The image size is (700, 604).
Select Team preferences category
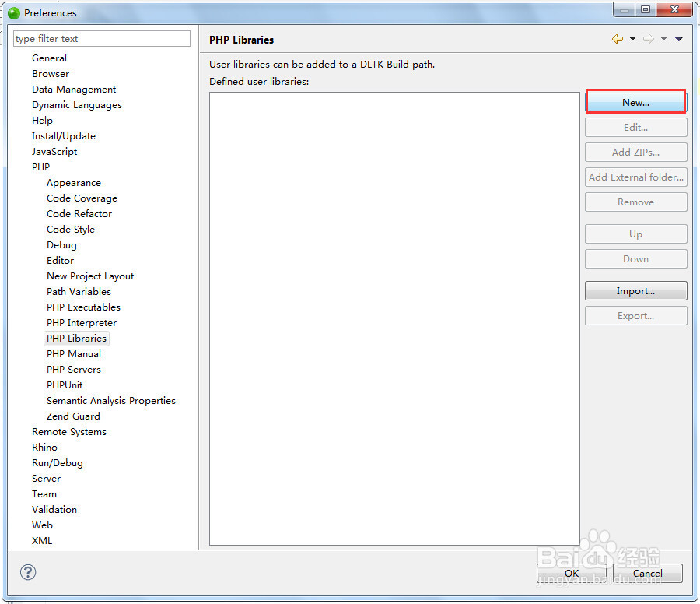[x=44, y=494]
